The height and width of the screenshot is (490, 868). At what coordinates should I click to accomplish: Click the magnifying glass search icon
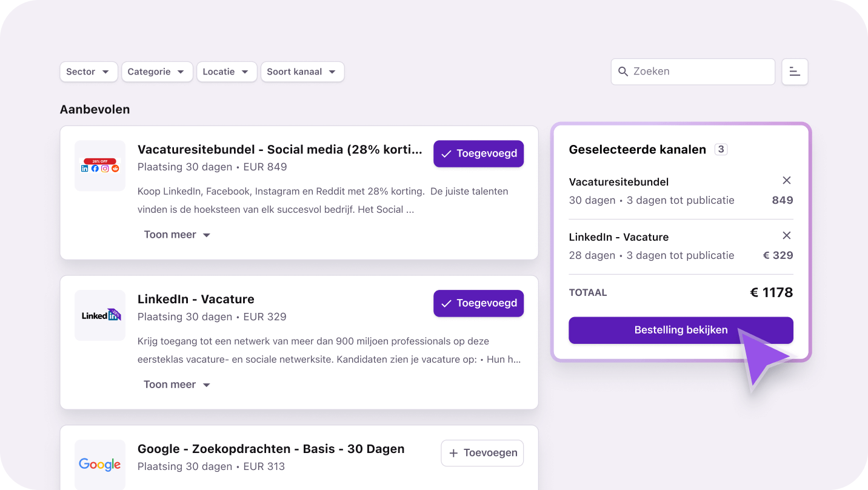pyautogui.click(x=623, y=72)
